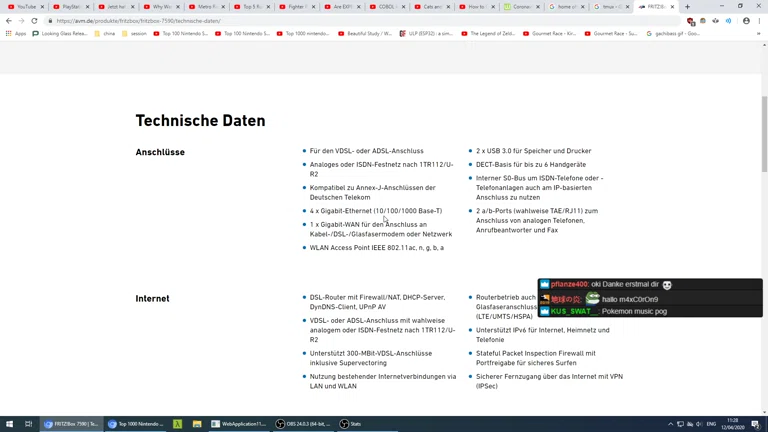Open File Explorer from the taskbar

pos(197,424)
